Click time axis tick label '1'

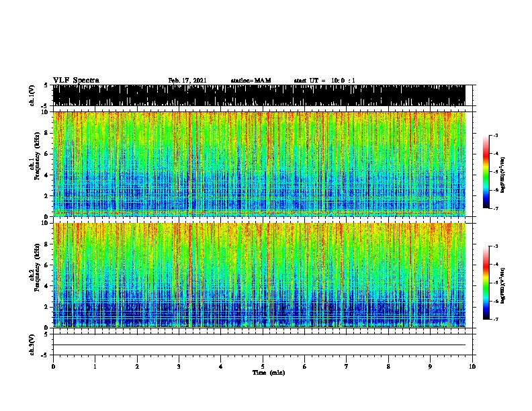click(x=95, y=367)
